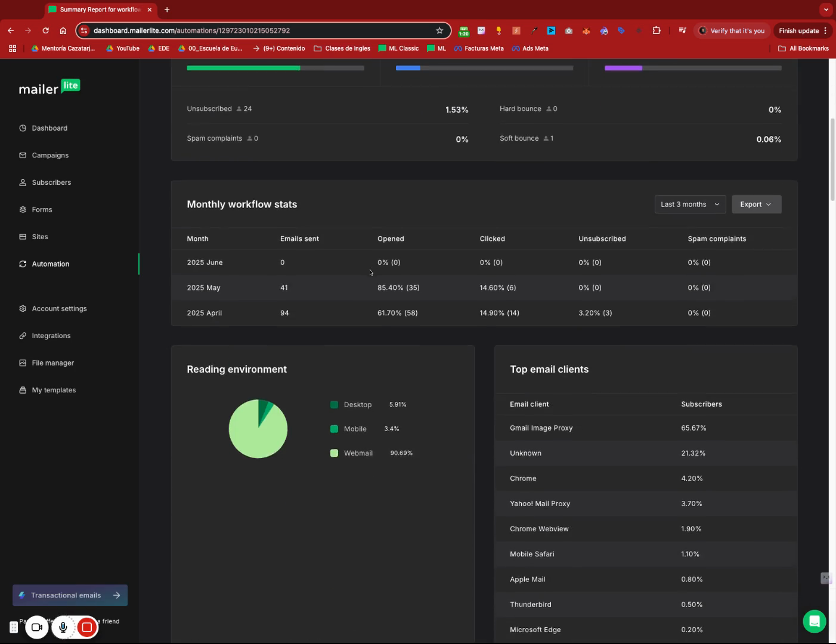Click the eyedropper color picker extension
Viewport: 836px width, 644px height.
tap(534, 30)
